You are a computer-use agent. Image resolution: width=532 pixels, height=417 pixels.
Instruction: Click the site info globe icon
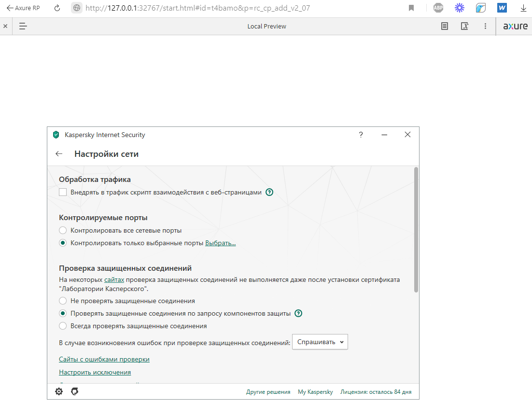pyautogui.click(x=77, y=8)
